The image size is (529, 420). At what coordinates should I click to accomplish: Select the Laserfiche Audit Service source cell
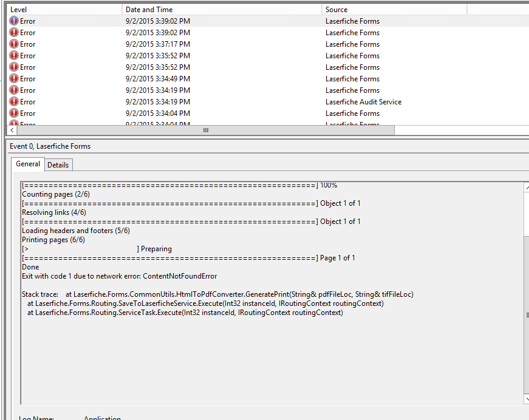[x=363, y=102]
